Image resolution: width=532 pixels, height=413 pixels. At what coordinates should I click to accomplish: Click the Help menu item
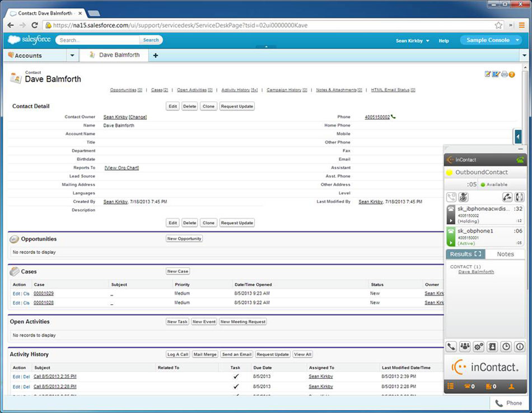click(x=444, y=41)
